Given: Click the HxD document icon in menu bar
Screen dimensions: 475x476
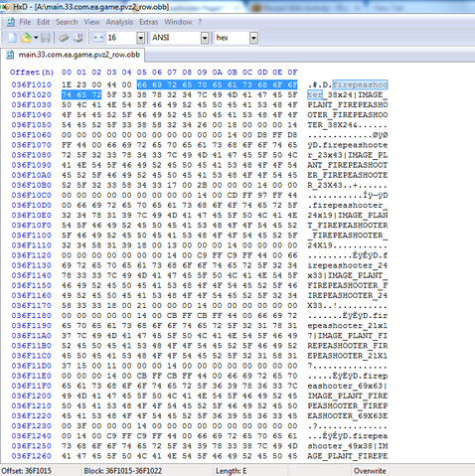Looking at the screenshot, I should pos(11,22).
